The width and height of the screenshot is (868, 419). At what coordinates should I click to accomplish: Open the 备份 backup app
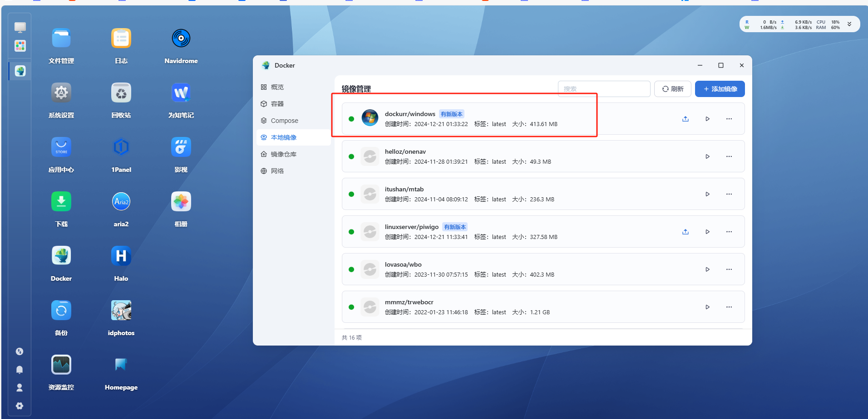pyautogui.click(x=61, y=310)
